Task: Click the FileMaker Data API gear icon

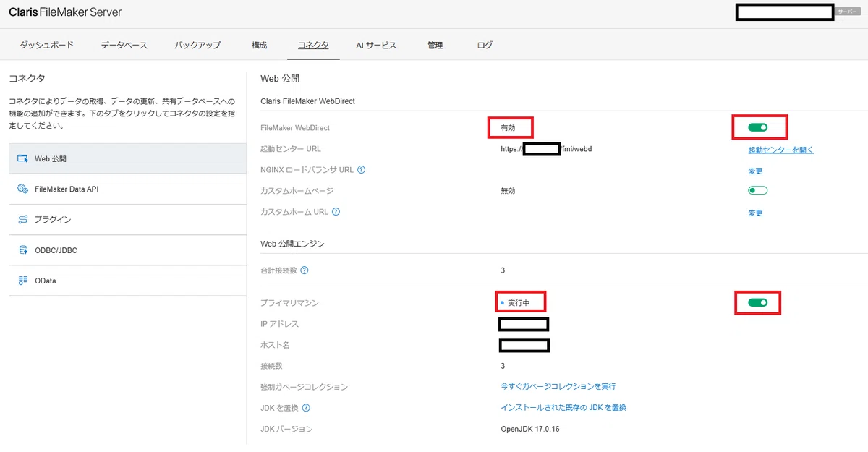Action: [22, 189]
